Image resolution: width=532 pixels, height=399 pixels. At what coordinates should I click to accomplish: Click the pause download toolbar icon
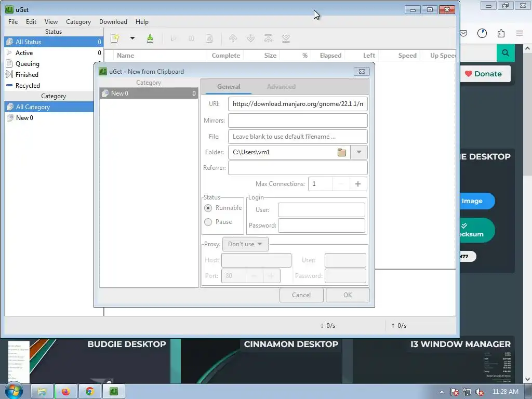pos(191,38)
